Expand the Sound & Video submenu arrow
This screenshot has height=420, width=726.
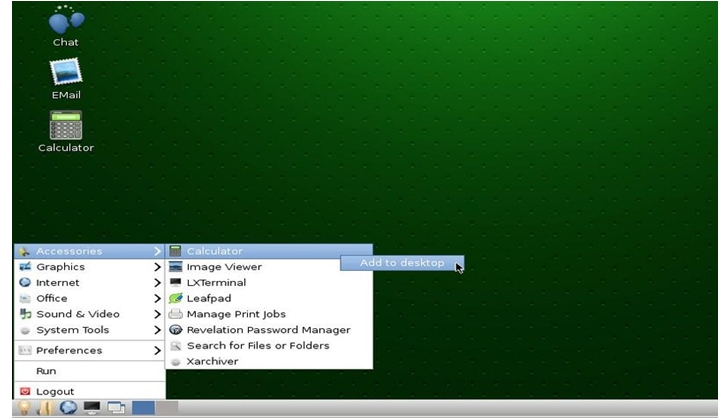point(157,314)
